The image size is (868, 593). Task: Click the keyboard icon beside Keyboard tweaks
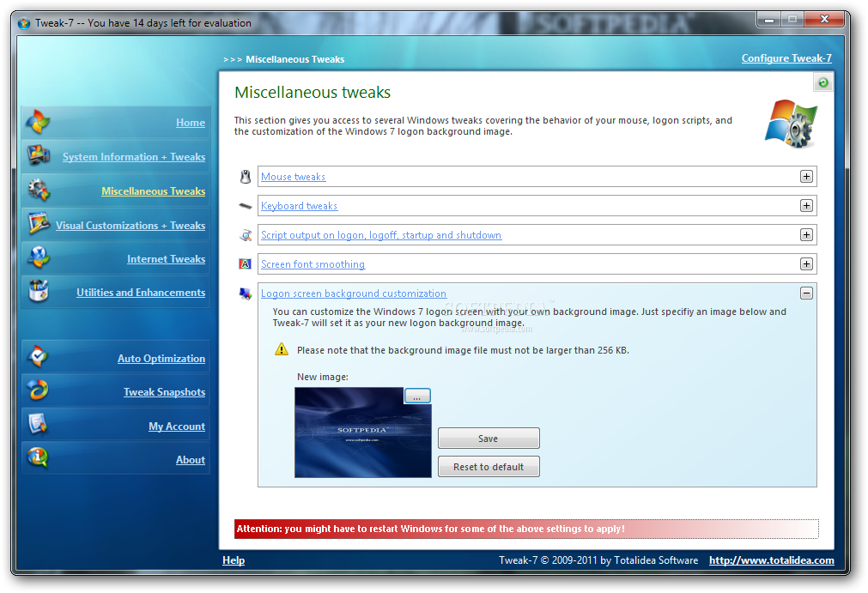[x=246, y=206]
